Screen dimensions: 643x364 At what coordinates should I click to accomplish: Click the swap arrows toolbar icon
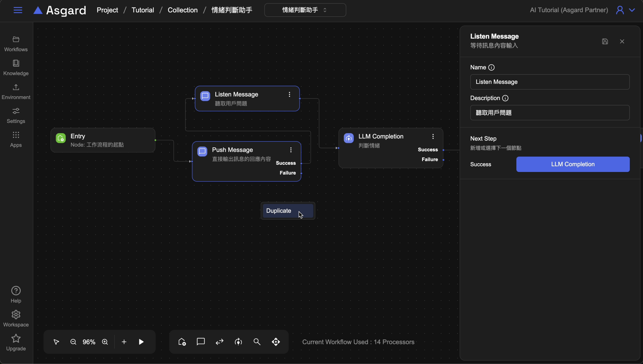[220, 342]
